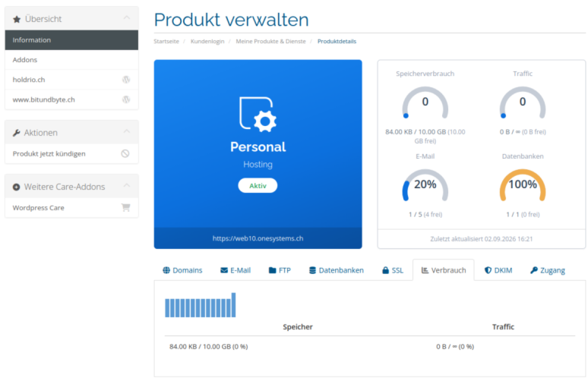Open the Domains tab
Image resolution: width=588 pixels, height=381 pixels.
[182, 270]
